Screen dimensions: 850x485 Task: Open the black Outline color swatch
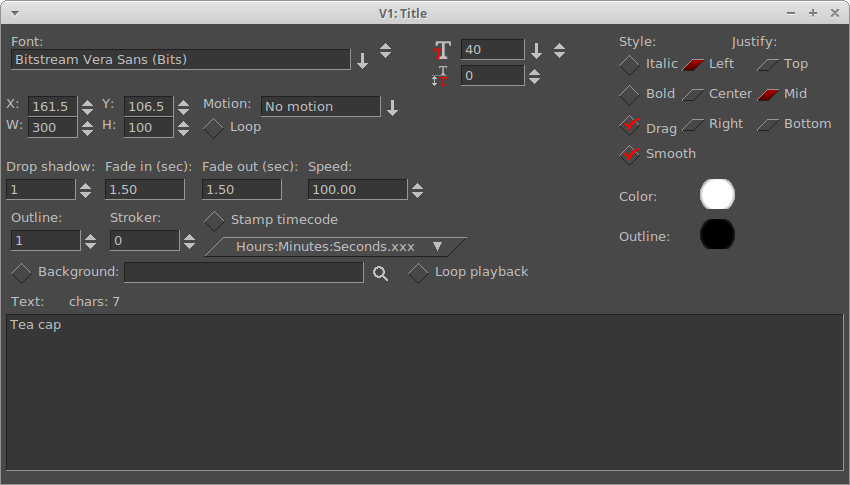coord(717,235)
